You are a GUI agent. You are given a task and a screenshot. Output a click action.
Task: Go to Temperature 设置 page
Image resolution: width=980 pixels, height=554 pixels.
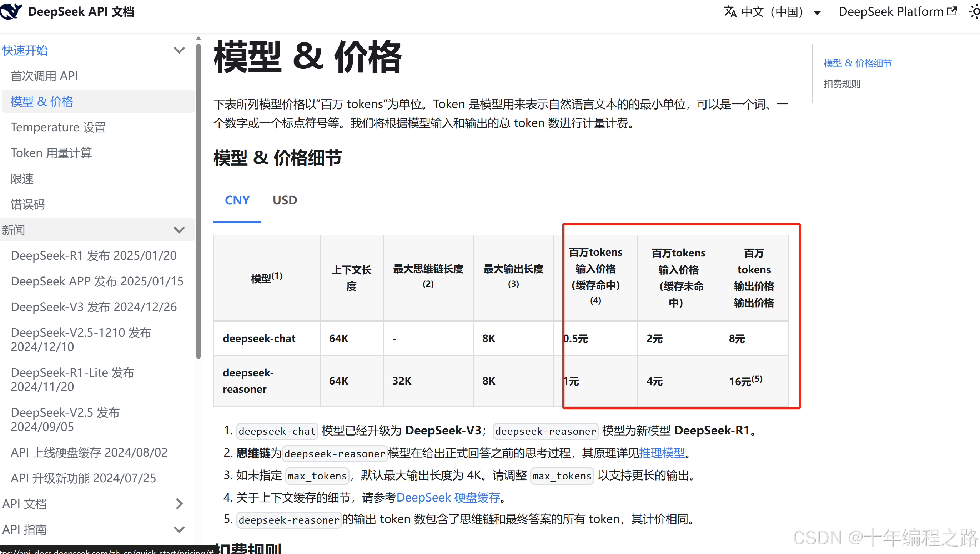(x=58, y=127)
